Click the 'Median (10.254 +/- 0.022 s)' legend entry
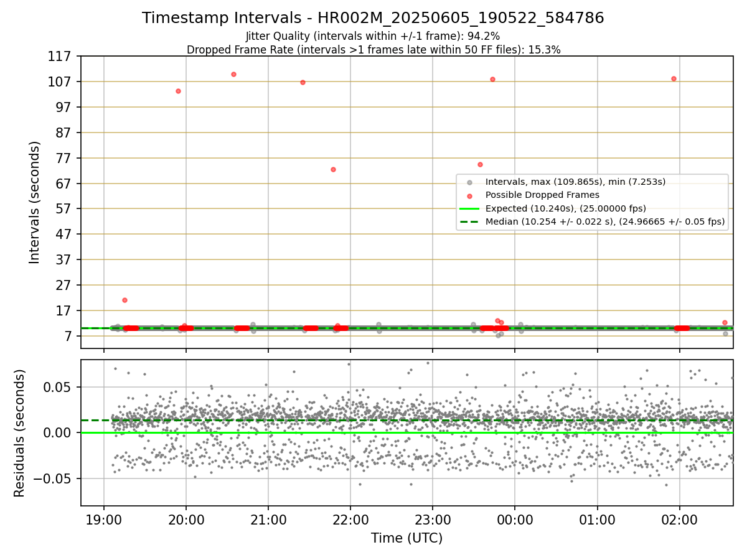 [x=605, y=222]
